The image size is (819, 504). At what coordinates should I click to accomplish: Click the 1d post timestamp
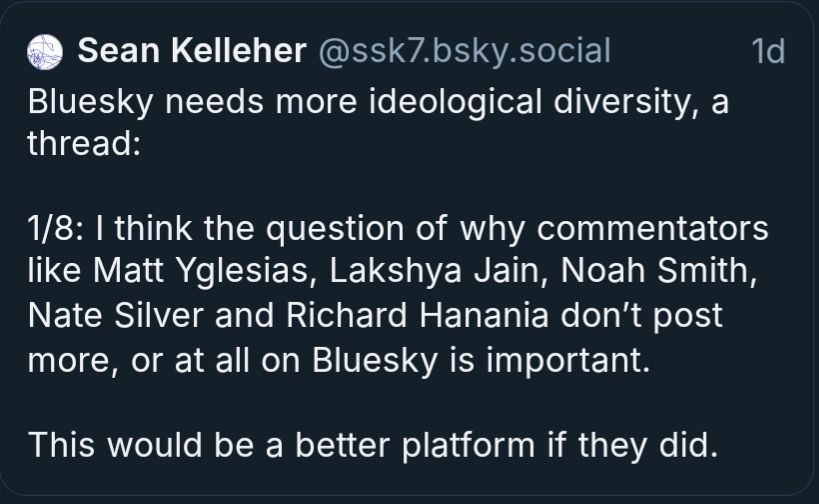(768, 51)
